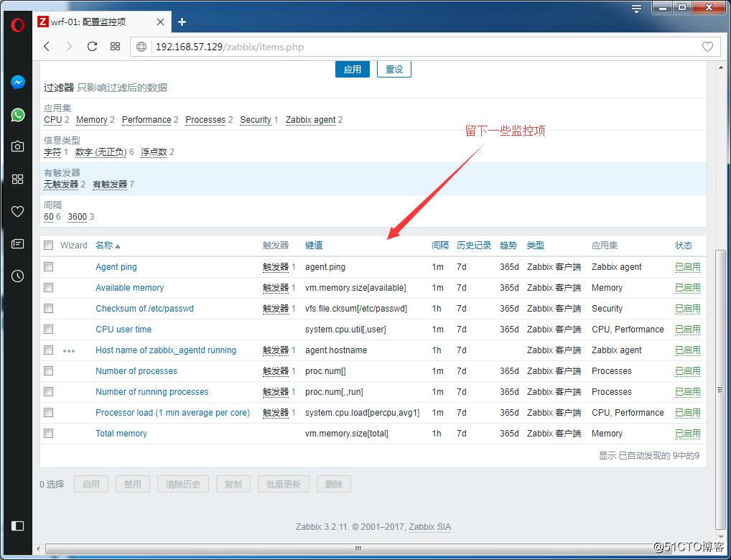Open a new tab with the plus button
The image size is (731, 560).
pos(182,22)
